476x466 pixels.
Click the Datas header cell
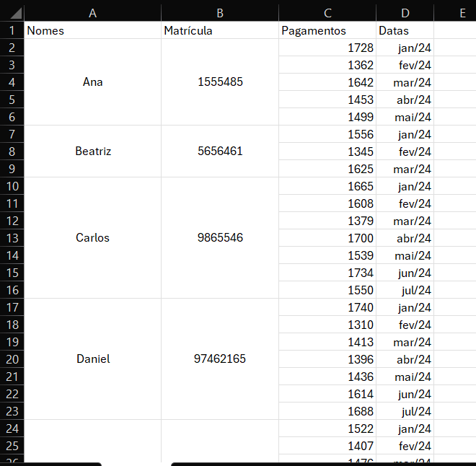click(405, 30)
